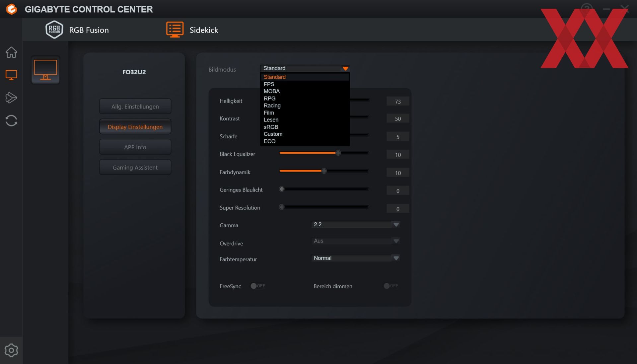Expand the Gamma dropdown
The image size is (637, 364).
pos(355,225)
